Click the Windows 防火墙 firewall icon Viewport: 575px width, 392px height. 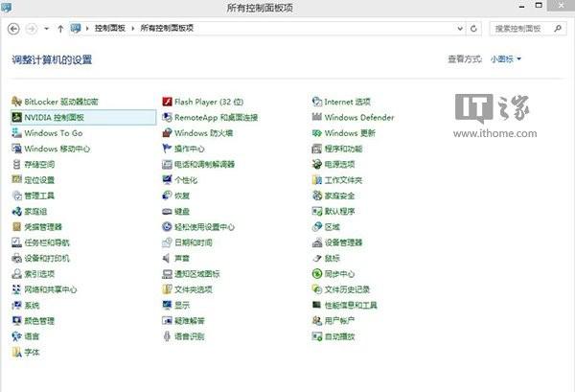167,133
